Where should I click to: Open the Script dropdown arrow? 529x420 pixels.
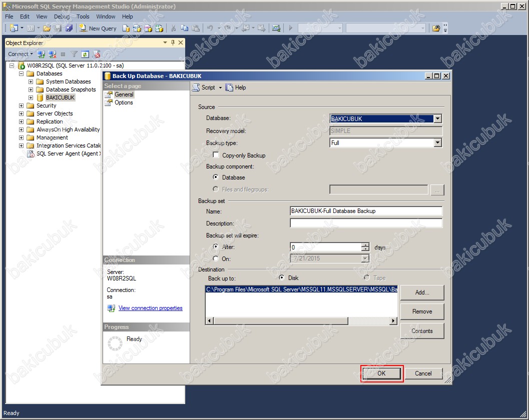[220, 87]
